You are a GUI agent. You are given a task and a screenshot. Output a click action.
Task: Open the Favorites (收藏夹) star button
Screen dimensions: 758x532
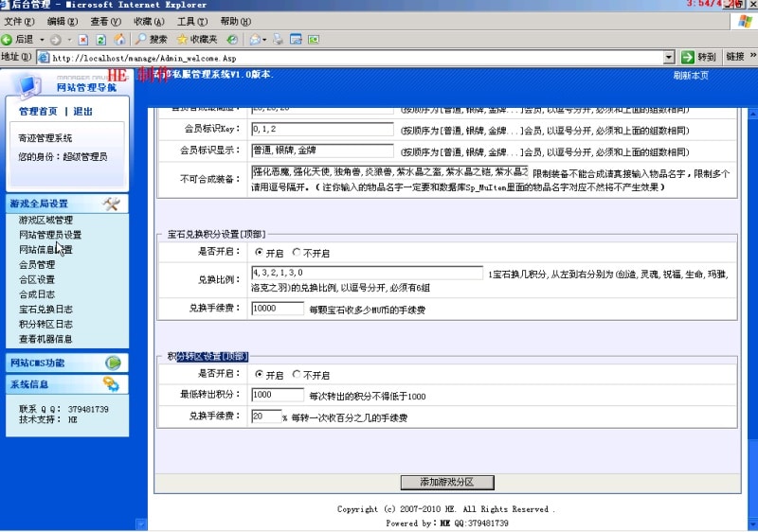pos(197,40)
